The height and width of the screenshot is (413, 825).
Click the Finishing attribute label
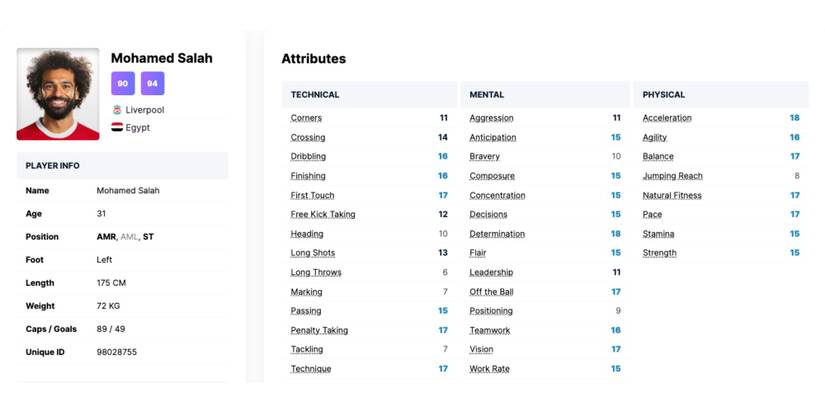click(x=308, y=176)
